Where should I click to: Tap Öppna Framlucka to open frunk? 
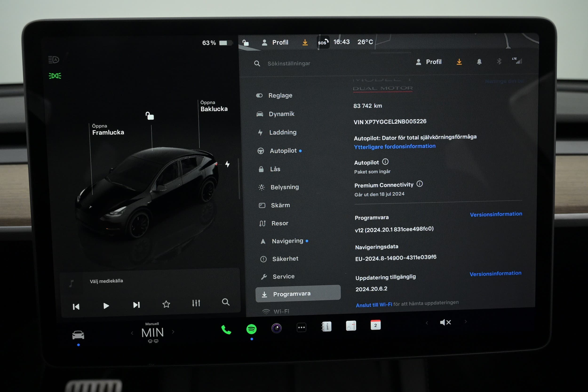108,130
